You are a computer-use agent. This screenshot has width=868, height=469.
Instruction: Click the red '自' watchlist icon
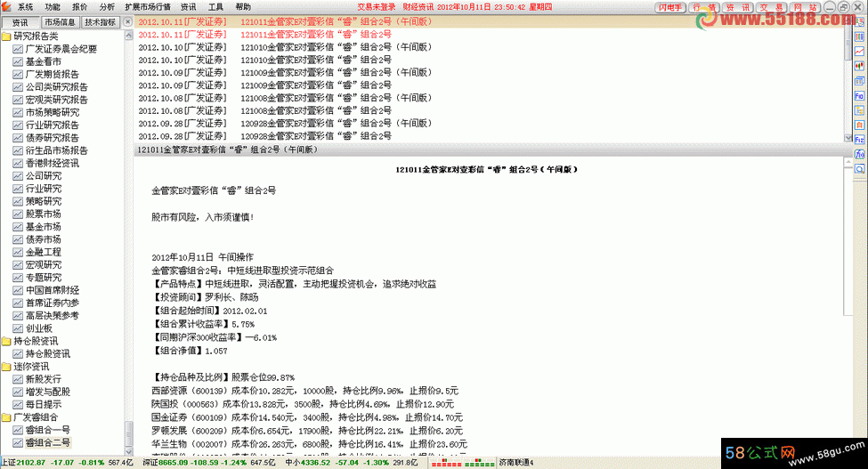(859, 125)
